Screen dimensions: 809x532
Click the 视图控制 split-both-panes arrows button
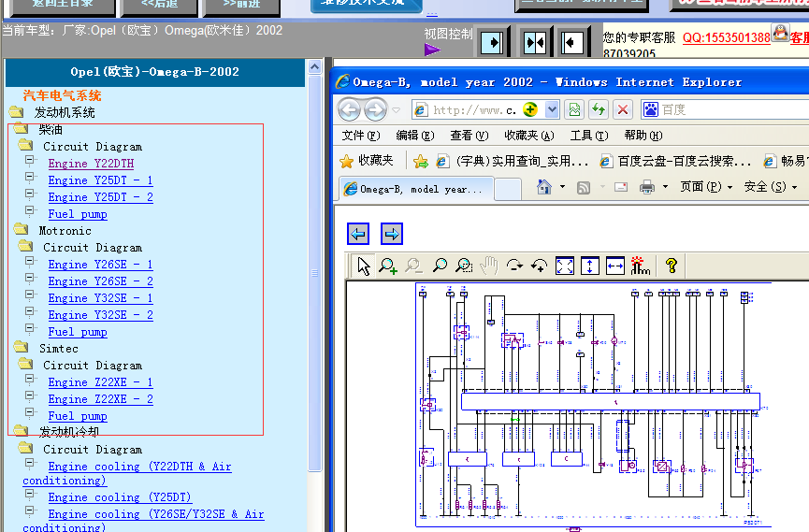tap(535, 42)
